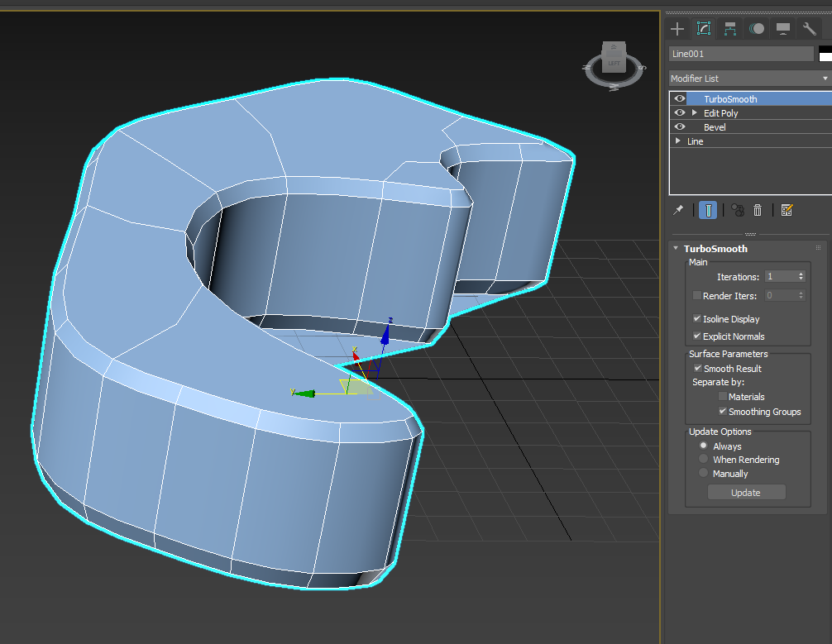Open the Display panel tab
832x644 pixels.
[783, 29]
